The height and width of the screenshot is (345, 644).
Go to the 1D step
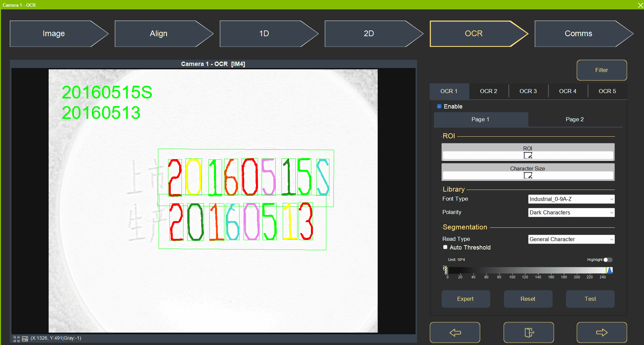(269, 33)
